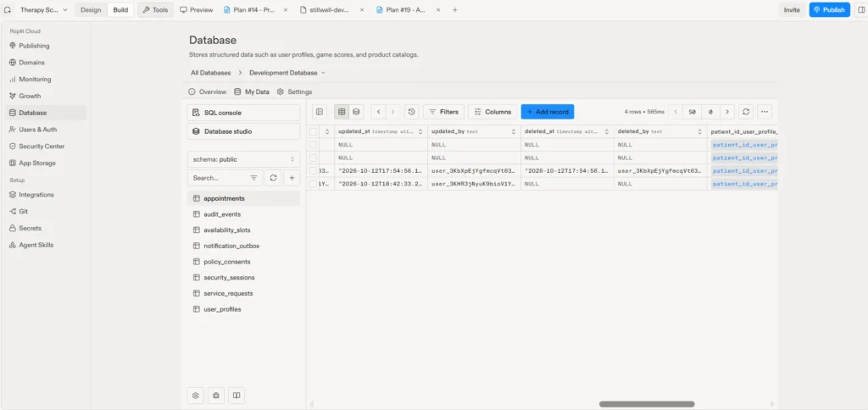Image resolution: width=868 pixels, height=410 pixels.
Task: Select the service_requests table
Action: [243, 293]
